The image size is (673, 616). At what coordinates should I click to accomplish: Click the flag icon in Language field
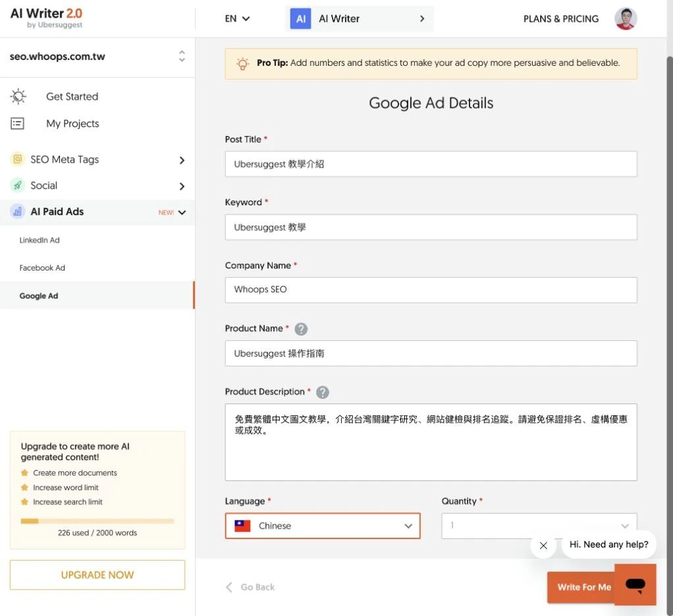point(242,525)
